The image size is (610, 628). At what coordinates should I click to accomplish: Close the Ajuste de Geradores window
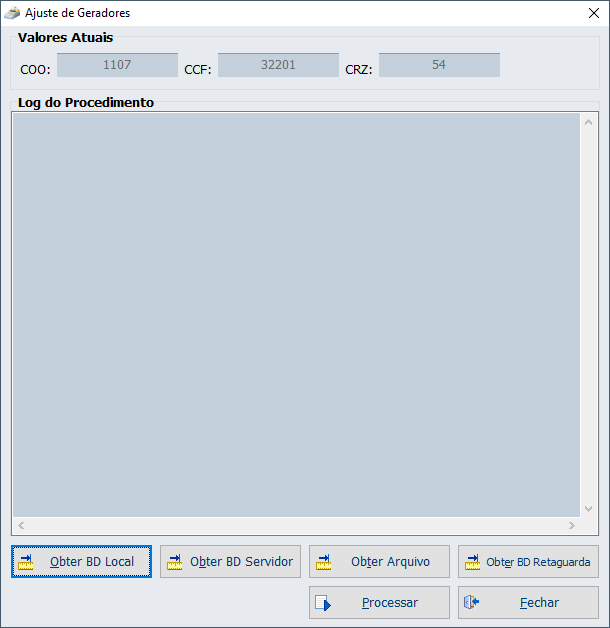tap(592, 13)
